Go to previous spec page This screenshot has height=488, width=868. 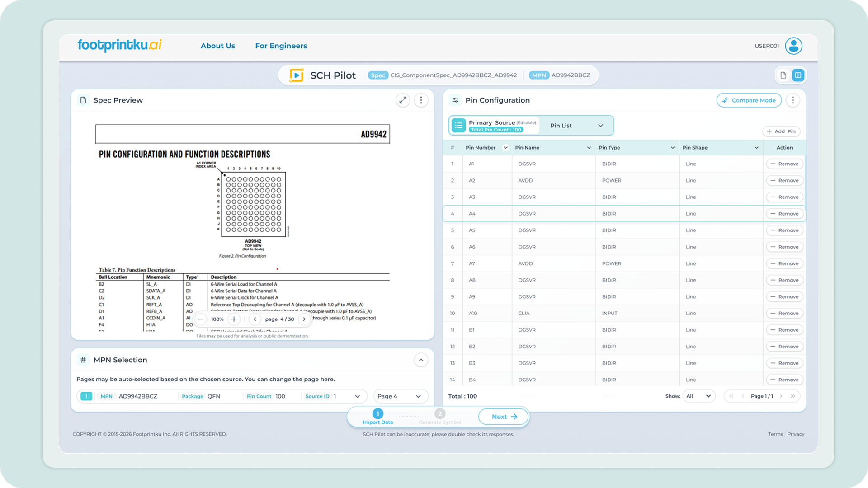(x=255, y=319)
